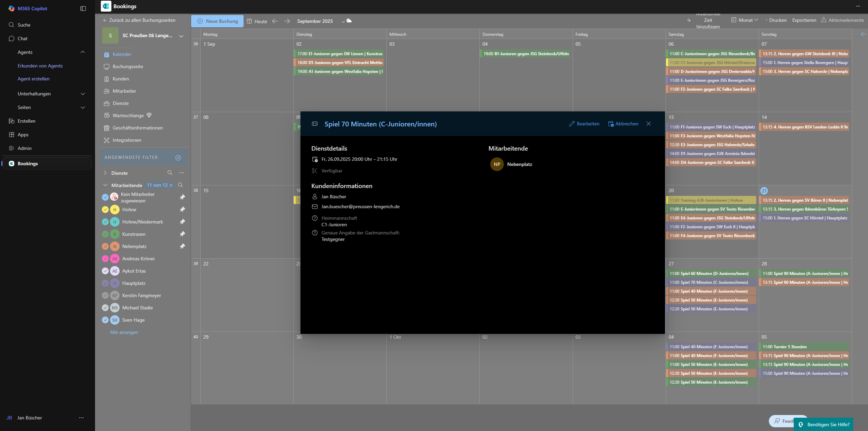Toggle the M365 Copilot sidebar panel icon
Image resolution: width=868 pixels, height=431 pixels.
pyautogui.click(x=83, y=9)
